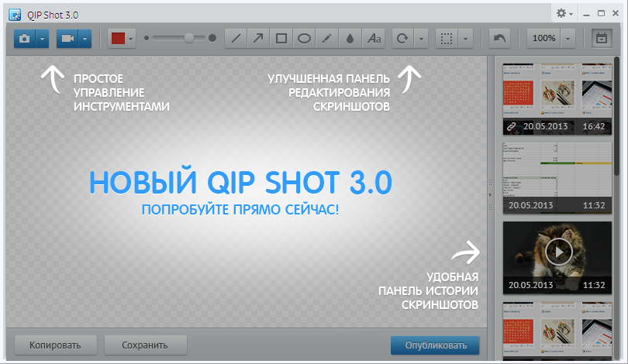Select the Ellipse shape tool
The image size is (628, 364).
pos(304,39)
